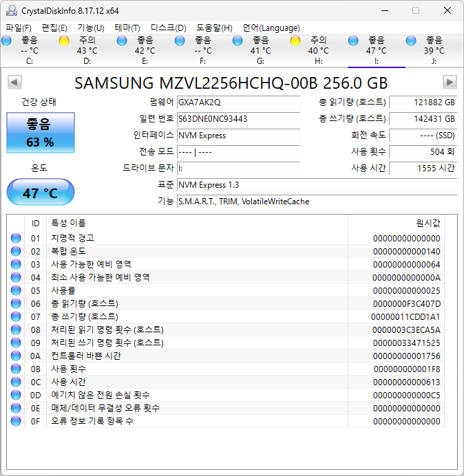Select the 컨트롤러 바쁜 시간 attribute name
464x476 pixels.
pyautogui.click(x=86, y=356)
